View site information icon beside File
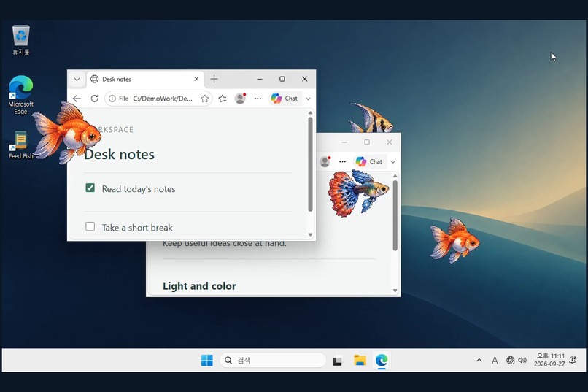The height and width of the screenshot is (392, 588). pyautogui.click(x=112, y=99)
